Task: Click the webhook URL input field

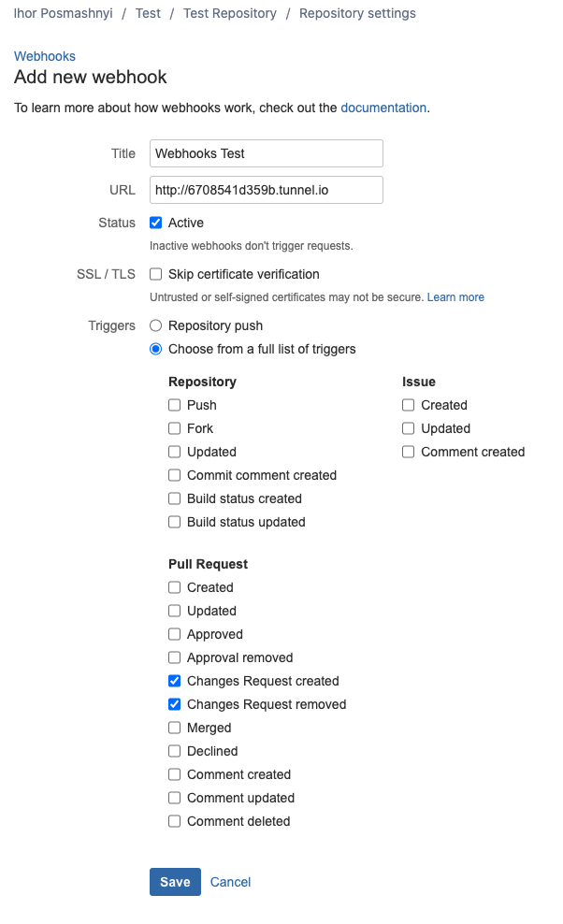Action: pos(266,190)
